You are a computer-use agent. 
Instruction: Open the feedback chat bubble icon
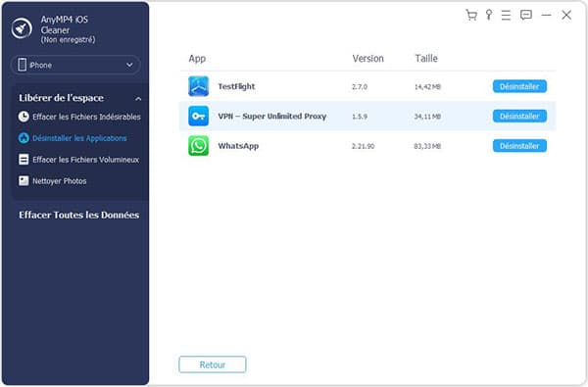point(526,15)
